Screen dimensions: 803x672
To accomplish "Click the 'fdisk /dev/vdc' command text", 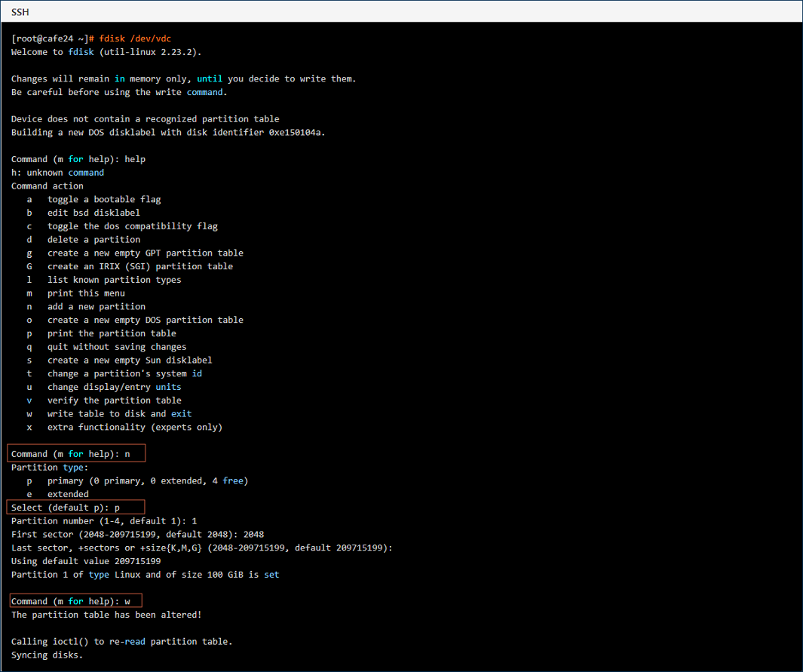I will pos(135,38).
